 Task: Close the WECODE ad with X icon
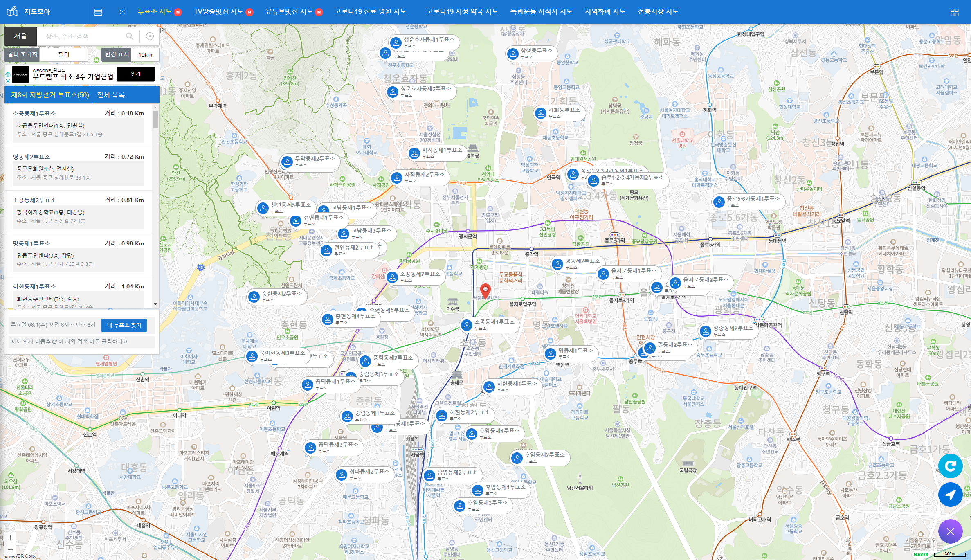coord(8,81)
